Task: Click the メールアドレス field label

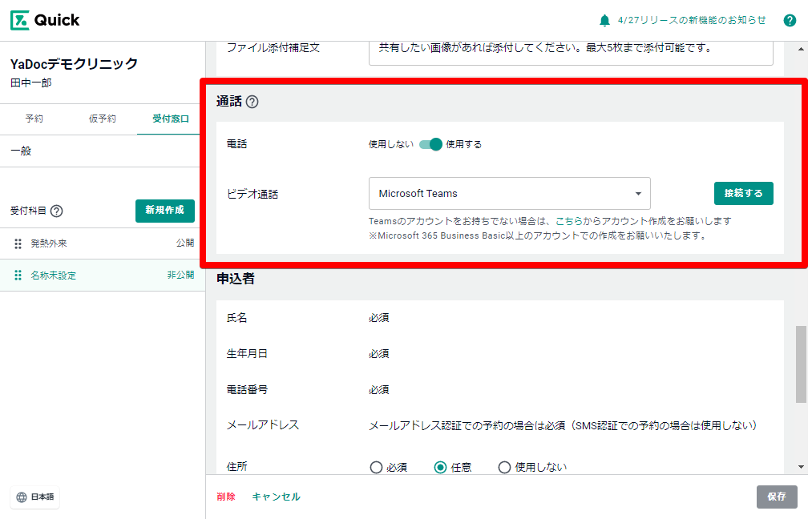Action: pos(263,425)
